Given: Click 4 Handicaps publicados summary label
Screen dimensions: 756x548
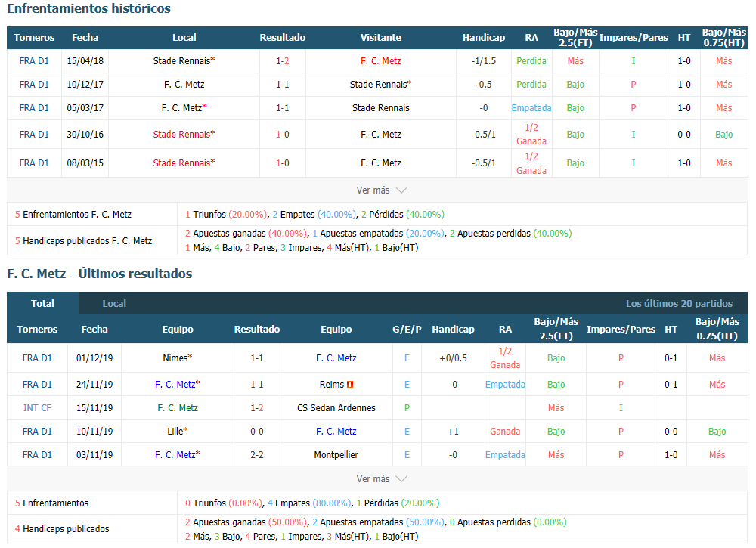Looking at the screenshot, I should pos(62,528).
